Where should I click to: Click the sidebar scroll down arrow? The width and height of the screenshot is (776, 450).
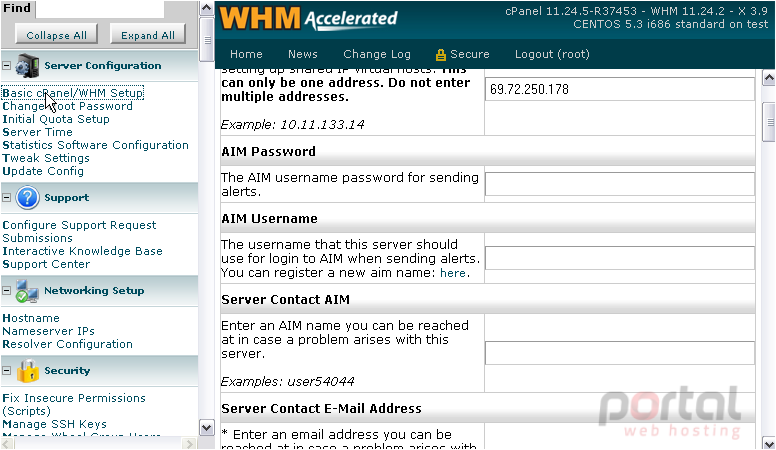click(206, 427)
